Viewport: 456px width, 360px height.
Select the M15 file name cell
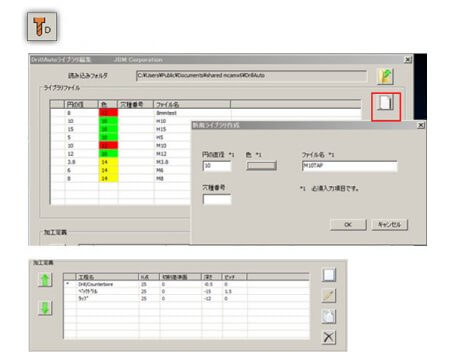pyautogui.click(x=161, y=129)
